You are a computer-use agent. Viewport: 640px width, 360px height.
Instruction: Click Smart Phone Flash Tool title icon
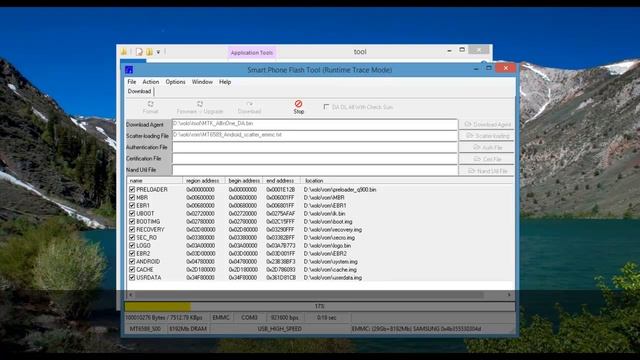(129, 70)
